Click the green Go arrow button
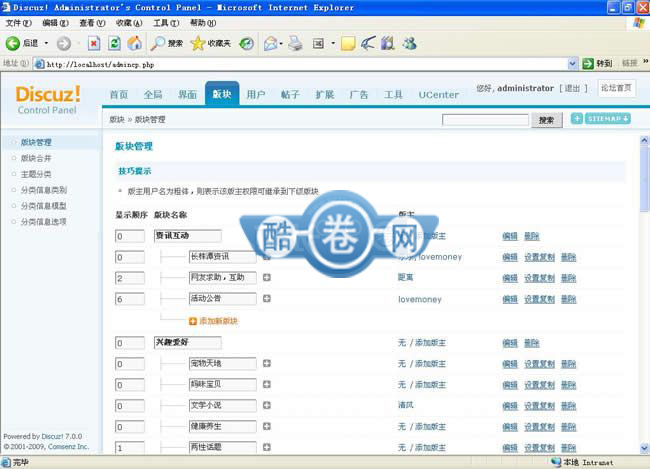The width and height of the screenshot is (650, 469). point(588,63)
